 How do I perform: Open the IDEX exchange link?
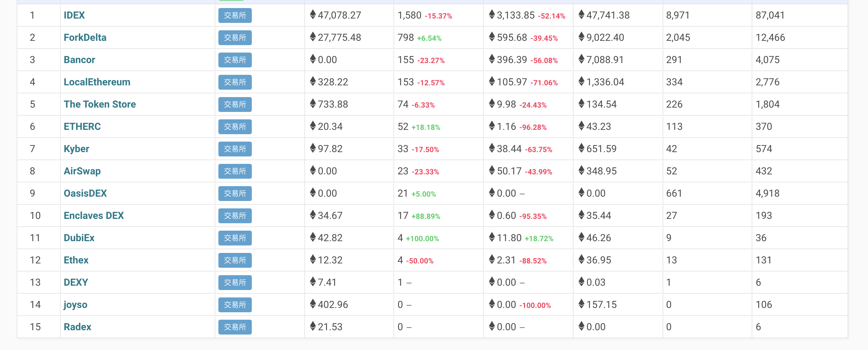coord(74,15)
